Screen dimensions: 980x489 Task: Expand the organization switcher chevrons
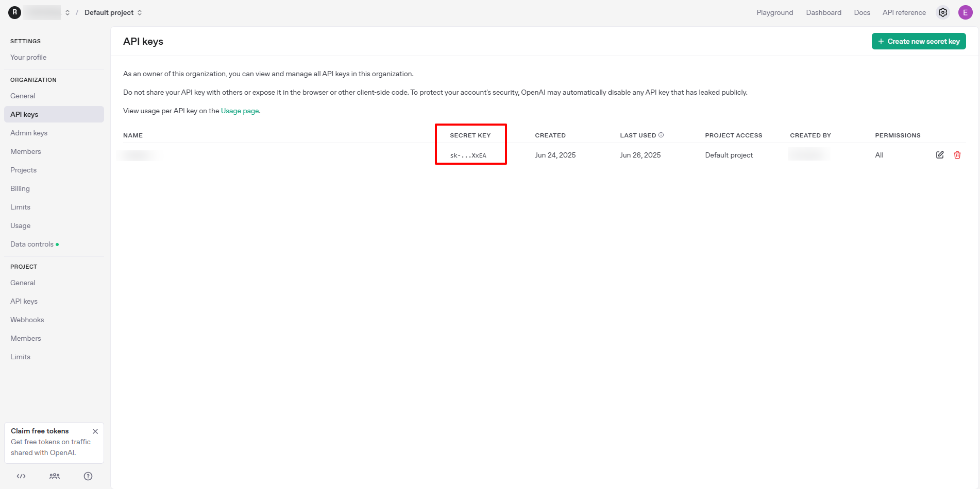67,12
